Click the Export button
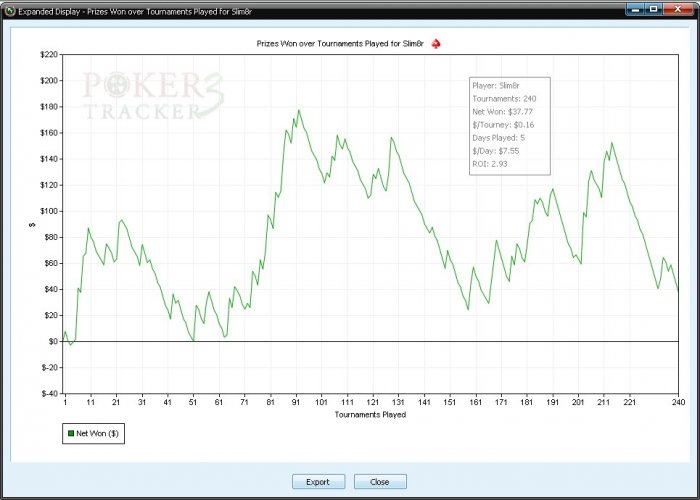 (318, 482)
